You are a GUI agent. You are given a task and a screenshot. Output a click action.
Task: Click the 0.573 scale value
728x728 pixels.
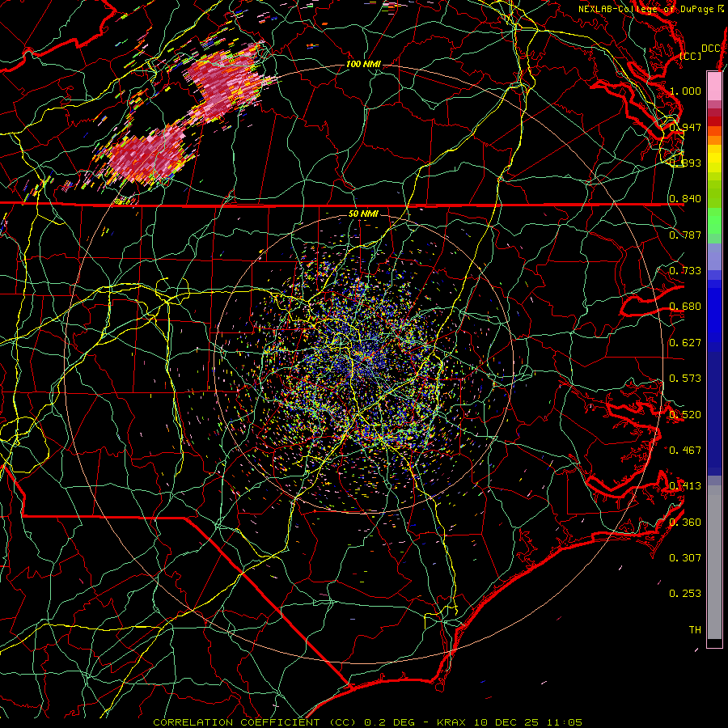click(x=685, y=379)
